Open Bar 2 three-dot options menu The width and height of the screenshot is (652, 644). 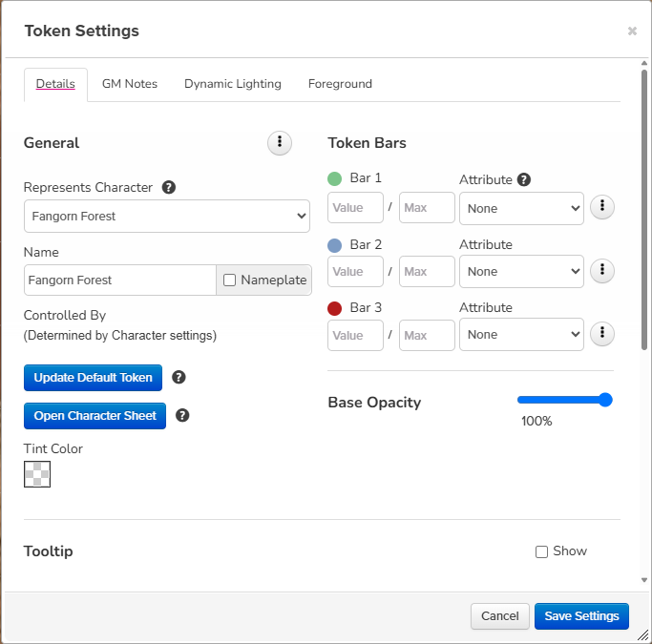click(602, 271)
